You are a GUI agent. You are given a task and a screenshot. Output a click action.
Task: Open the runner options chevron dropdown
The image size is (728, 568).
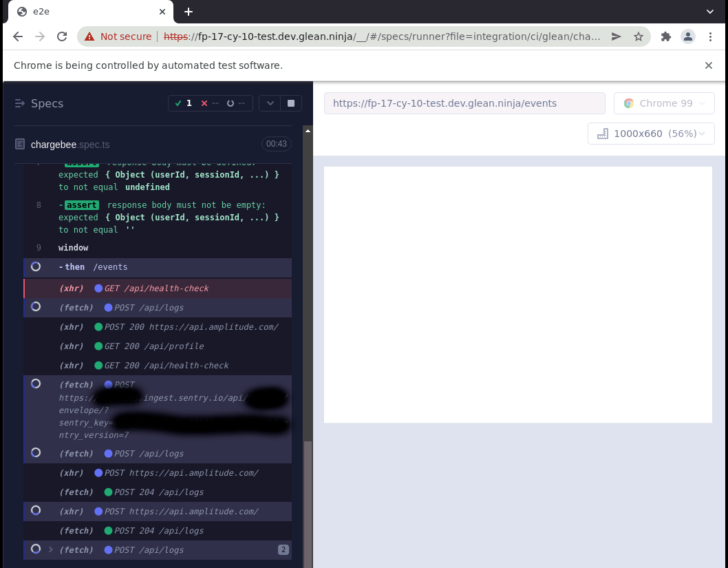point(270,103)
